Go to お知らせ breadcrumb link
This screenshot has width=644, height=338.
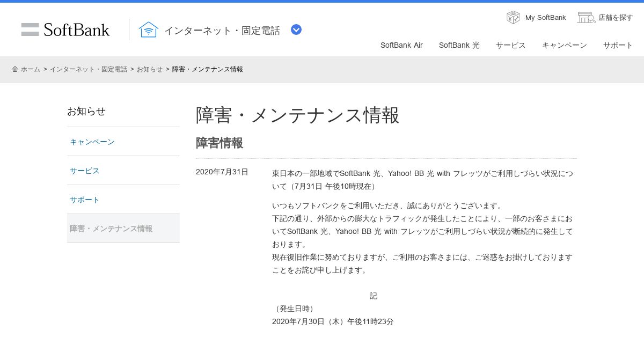pos(150,69)
